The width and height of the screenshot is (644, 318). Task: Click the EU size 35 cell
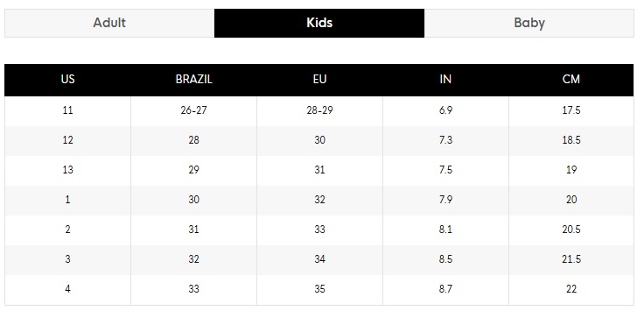319,290
